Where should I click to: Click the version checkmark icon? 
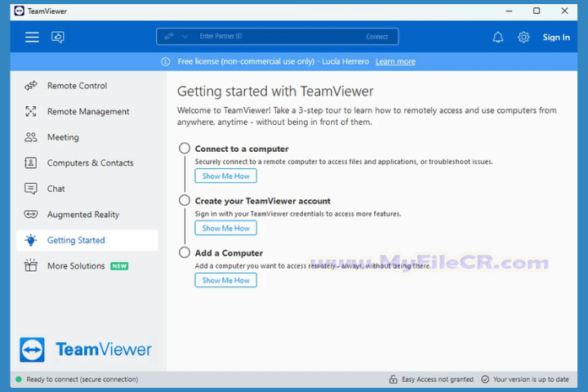coord(485,379)
